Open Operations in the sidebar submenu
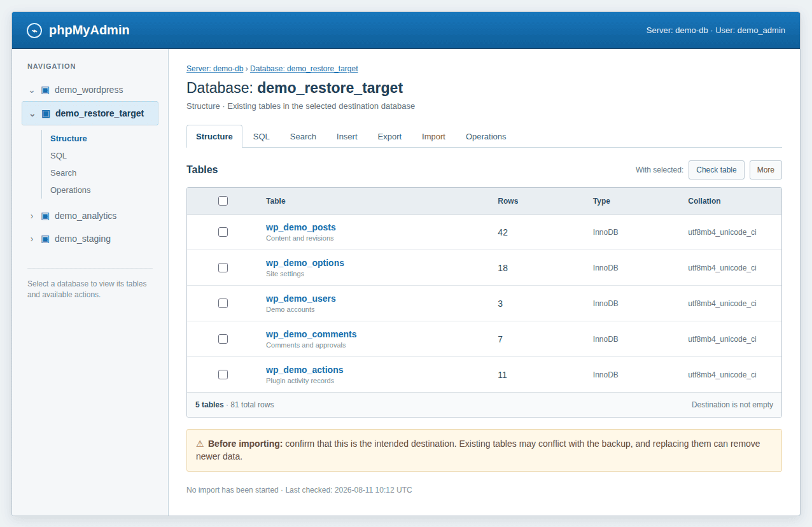812x527 pixels. pyautogui.click(x=71, y=190)
